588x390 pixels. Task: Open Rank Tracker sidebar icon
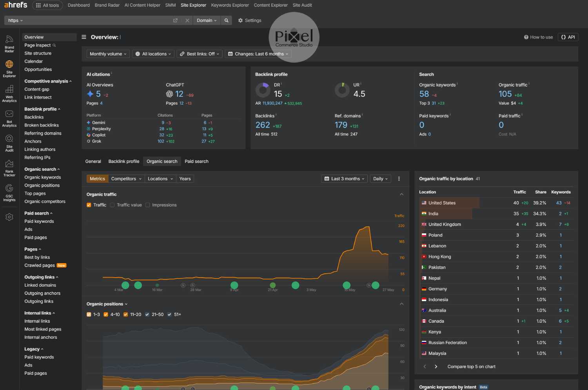(x=9, y=168)
